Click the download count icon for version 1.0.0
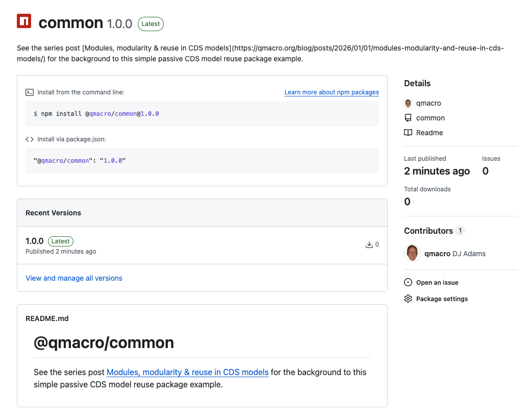Viewport: 531px width, 420px height. click(x=369, y=244)
